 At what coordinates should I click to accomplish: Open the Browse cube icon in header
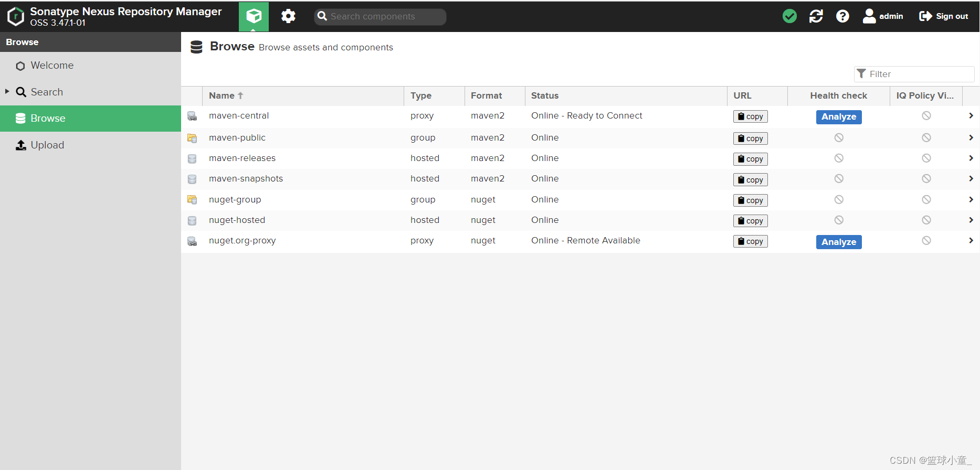coord(254,16)
